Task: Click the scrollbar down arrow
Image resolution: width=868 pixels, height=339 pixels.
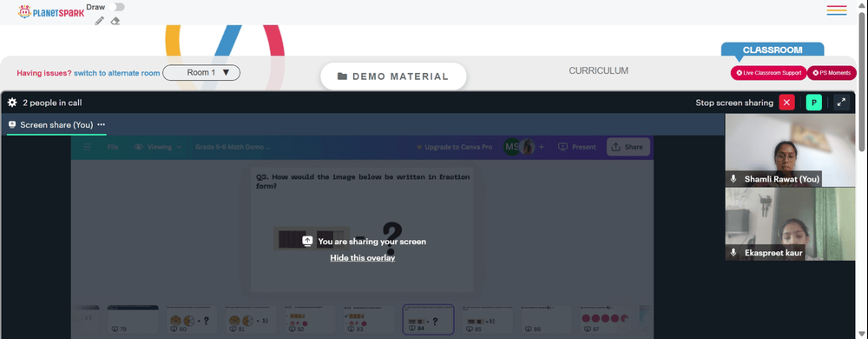Action: pyautogui.click(x=861, y=334)
